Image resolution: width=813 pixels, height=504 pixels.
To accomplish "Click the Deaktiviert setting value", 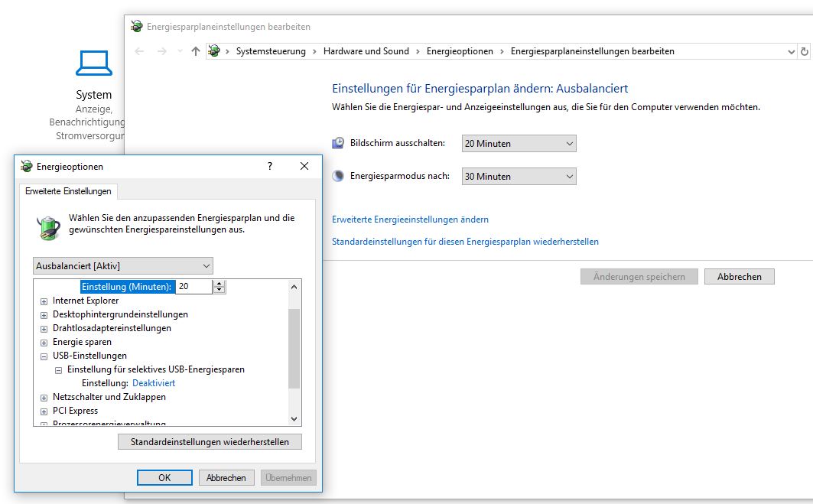I will tap(154, 383).
